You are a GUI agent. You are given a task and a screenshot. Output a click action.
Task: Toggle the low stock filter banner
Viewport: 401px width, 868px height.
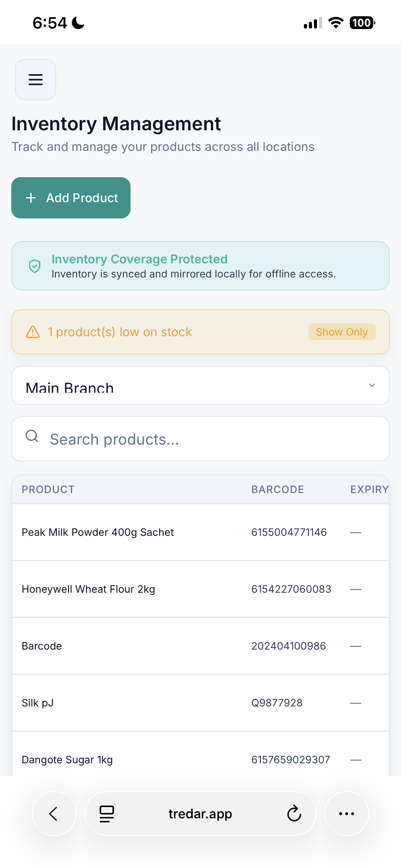pyautogui.click(x=200, y=332)
